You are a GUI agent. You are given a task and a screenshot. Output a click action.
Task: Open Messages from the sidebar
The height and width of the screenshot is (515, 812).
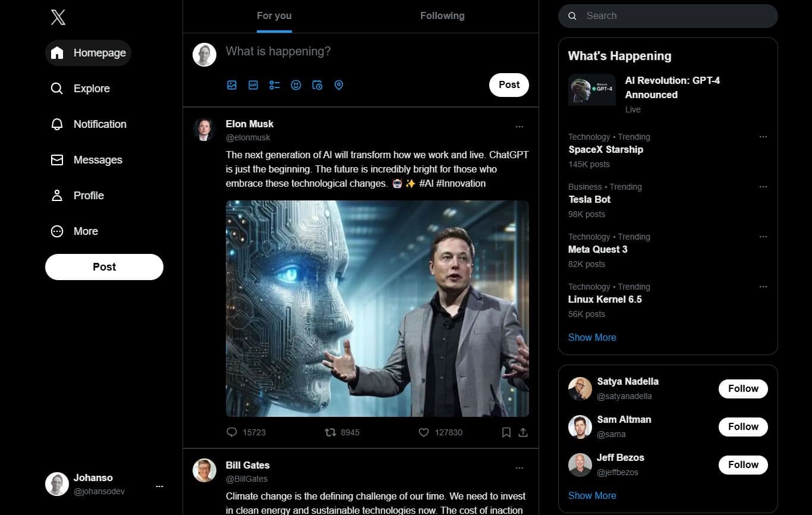(x=86, y=160)
